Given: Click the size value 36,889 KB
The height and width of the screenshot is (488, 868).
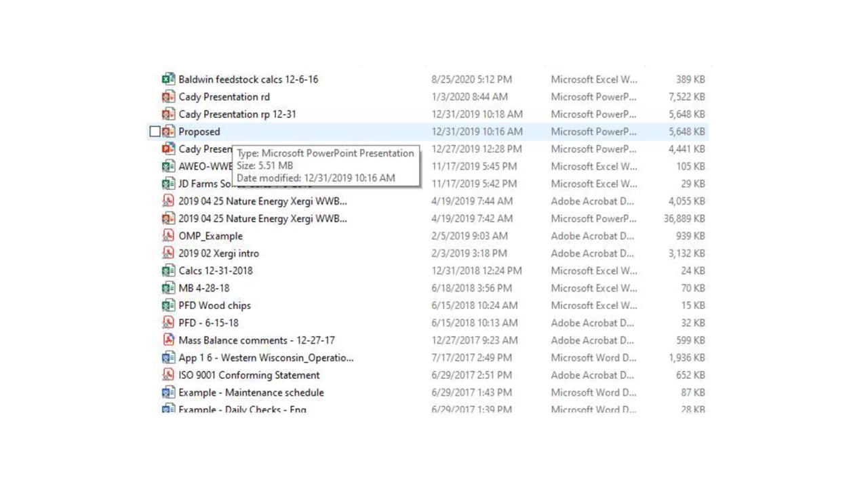Looking at the screenshot, I should tap(684, 218).
